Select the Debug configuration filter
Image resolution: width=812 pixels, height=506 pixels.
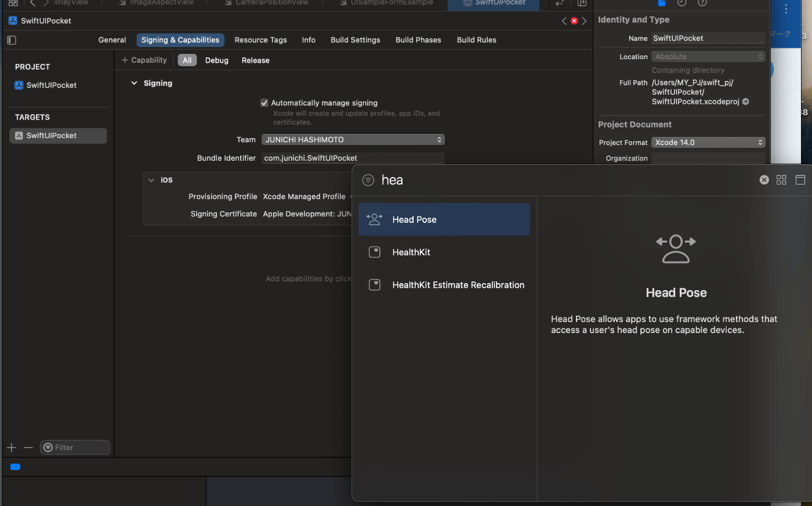217,60
